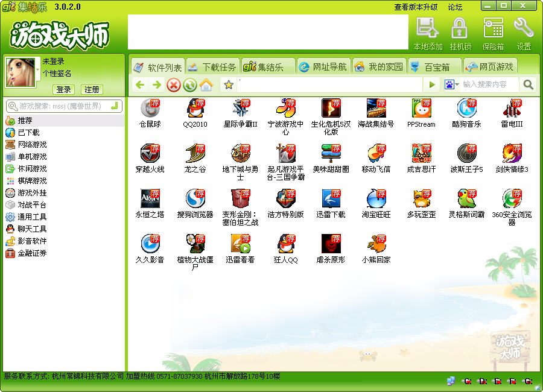543x392 pixels.
Task: Open the 保险箱 safe box
Action: pos(493,34)
